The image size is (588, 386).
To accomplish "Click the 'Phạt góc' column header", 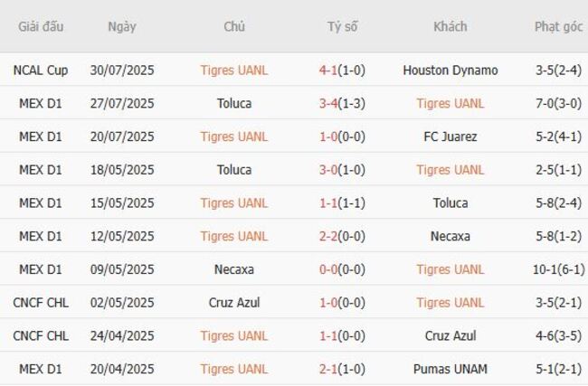I will click(558, 26).
